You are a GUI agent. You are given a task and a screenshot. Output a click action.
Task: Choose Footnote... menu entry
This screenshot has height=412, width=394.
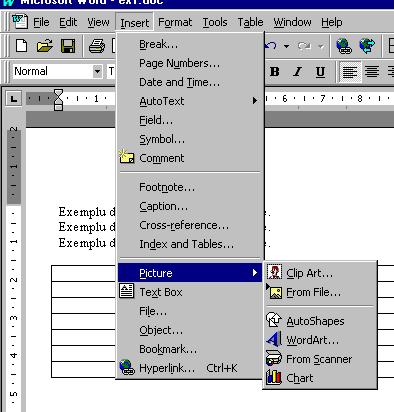(x=190, y=187)
